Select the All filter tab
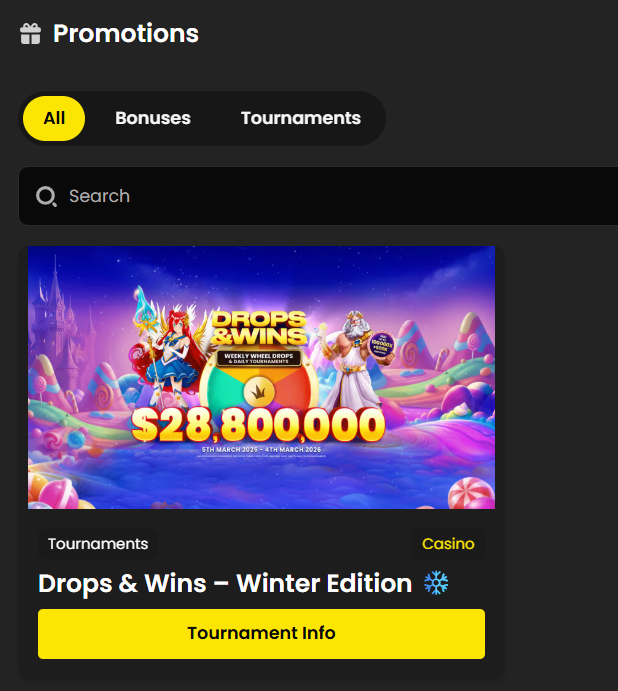Viewport: 618px width, 691px height. pos(54,119)
